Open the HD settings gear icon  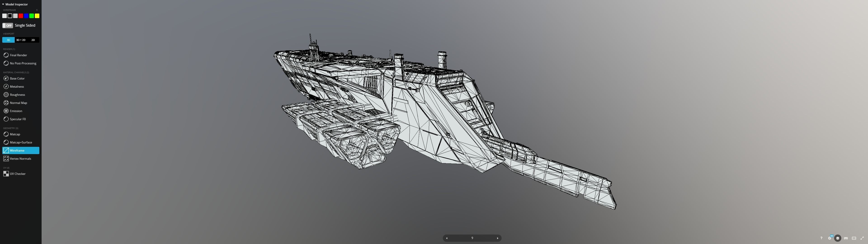[x=830, y=238]
